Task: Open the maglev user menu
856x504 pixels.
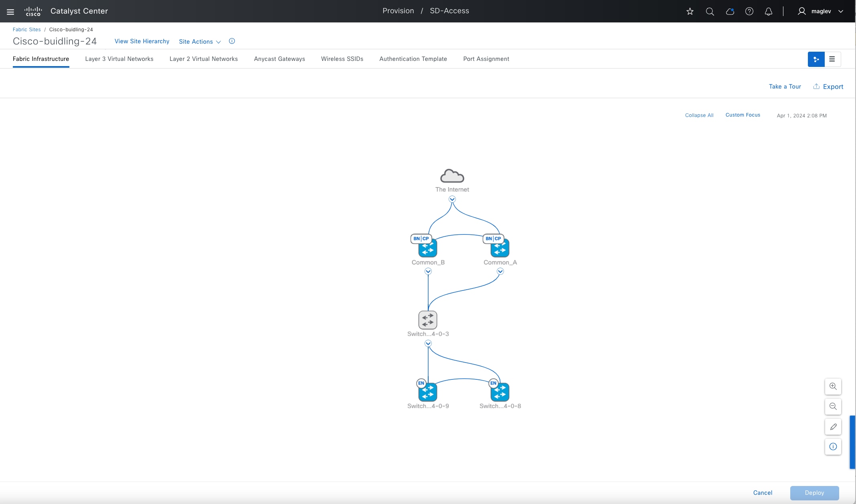Action: click(x=821, y=12)
